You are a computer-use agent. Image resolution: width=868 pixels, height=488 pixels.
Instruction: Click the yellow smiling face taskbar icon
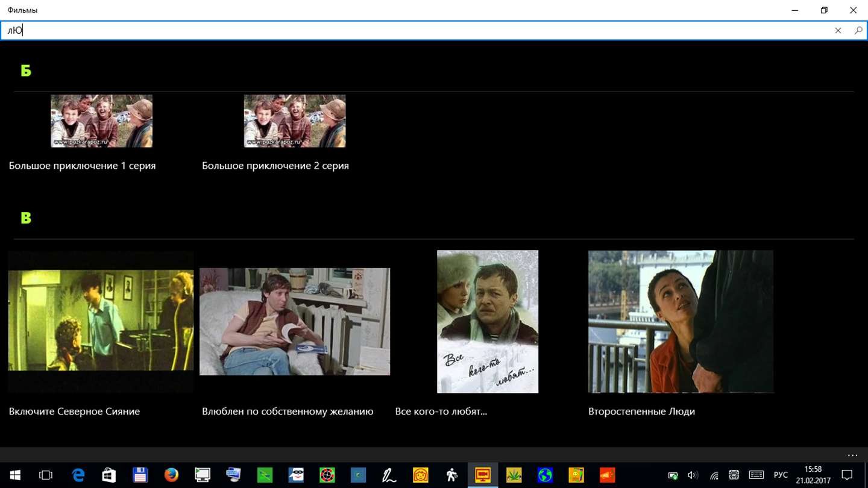tap(421, 475)
